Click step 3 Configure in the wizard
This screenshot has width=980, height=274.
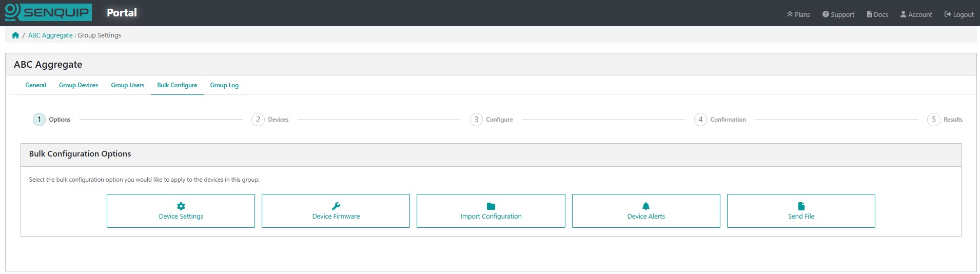pyautogui.click(x=491, y=120)
